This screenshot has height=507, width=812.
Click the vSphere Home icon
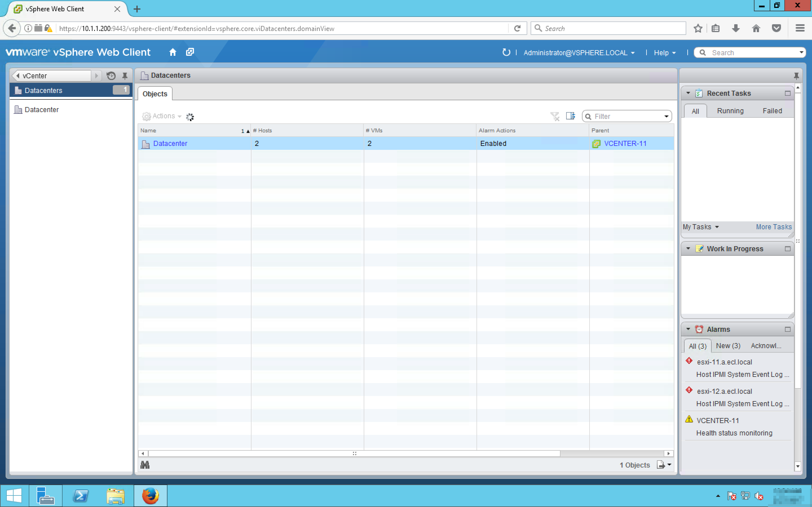(x=173, y=52)
